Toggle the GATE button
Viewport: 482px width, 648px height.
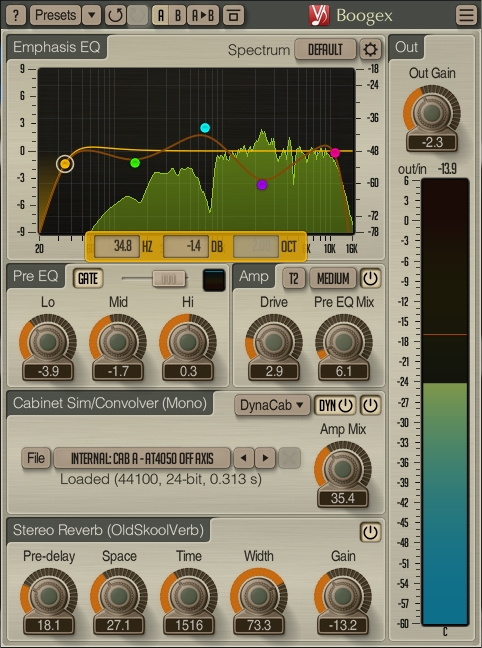(88, 279)
